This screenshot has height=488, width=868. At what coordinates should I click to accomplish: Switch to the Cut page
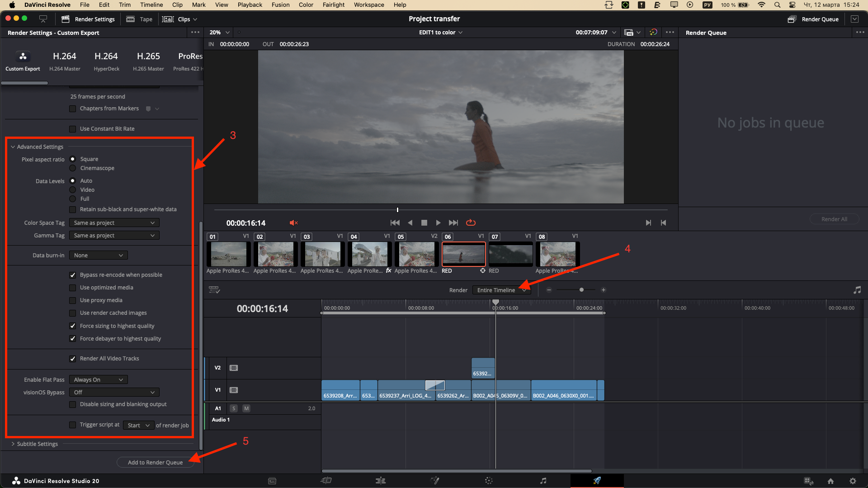coord(326,481)
